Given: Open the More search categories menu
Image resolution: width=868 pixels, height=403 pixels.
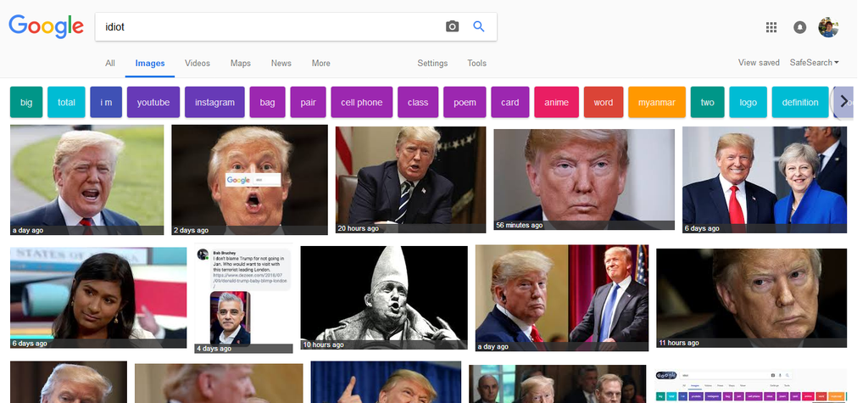Looking at the screenshot, I should [320, 64].
